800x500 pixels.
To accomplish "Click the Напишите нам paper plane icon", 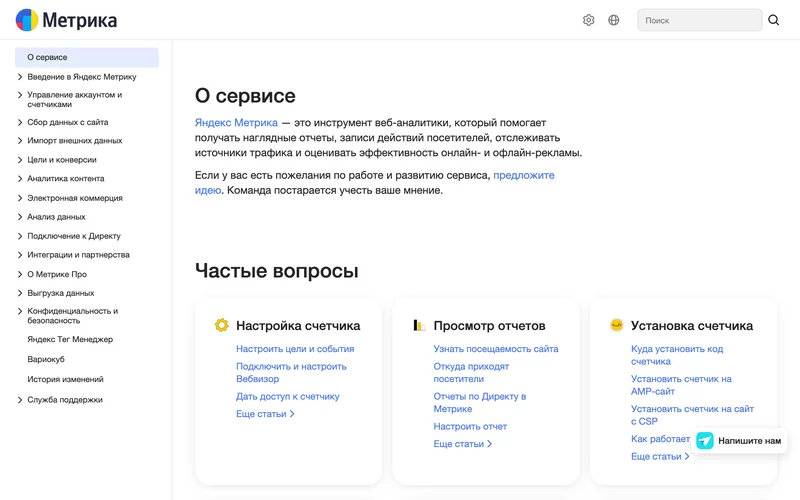I will [705, 440].
